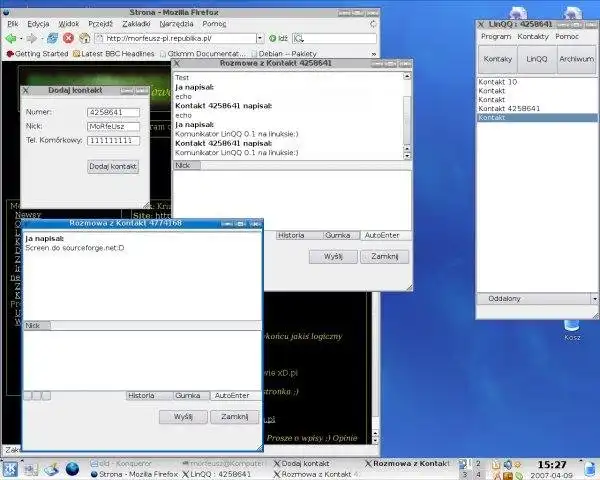Image resolution: width=600 pixels, height=480 pixels.
Task: Open Kontakty menu in LinQQ window
Action: click(x=533, y=36)
